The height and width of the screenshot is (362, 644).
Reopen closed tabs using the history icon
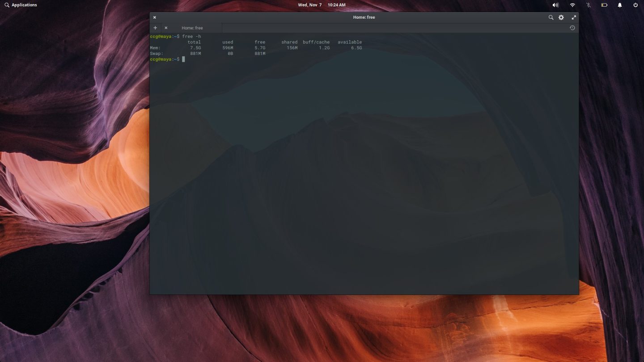coord(572,27)
